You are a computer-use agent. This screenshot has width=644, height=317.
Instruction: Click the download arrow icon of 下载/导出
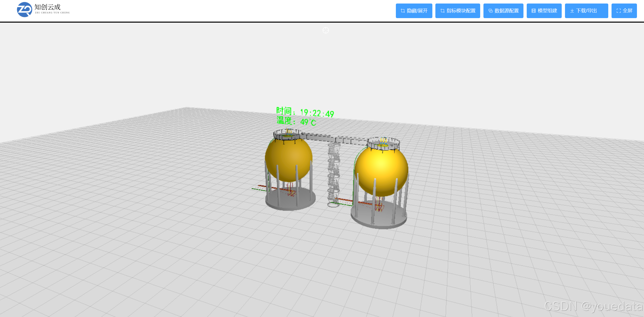[x=572, y=11]
